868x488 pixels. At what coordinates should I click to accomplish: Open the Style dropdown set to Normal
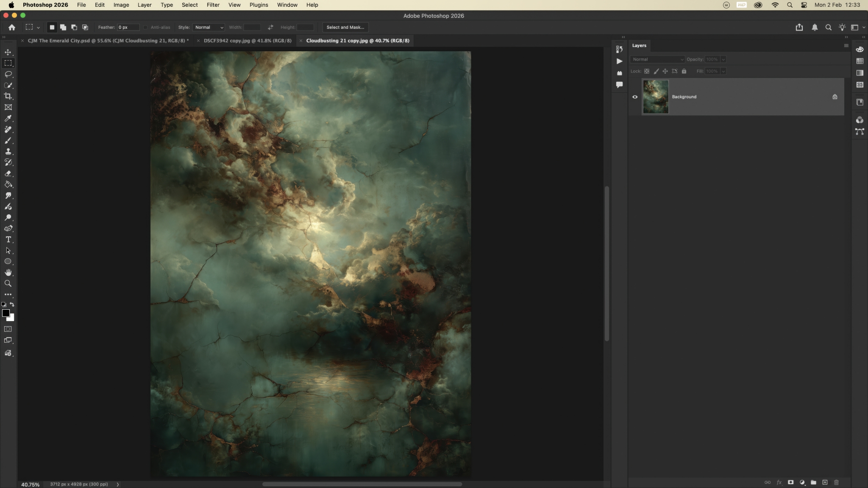(x=209, y=27)
